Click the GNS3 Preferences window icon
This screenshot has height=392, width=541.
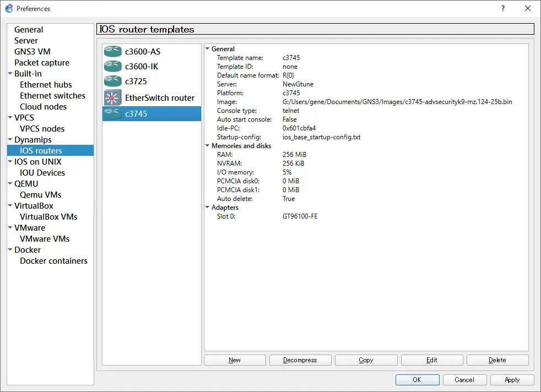(x=9, y=8)
